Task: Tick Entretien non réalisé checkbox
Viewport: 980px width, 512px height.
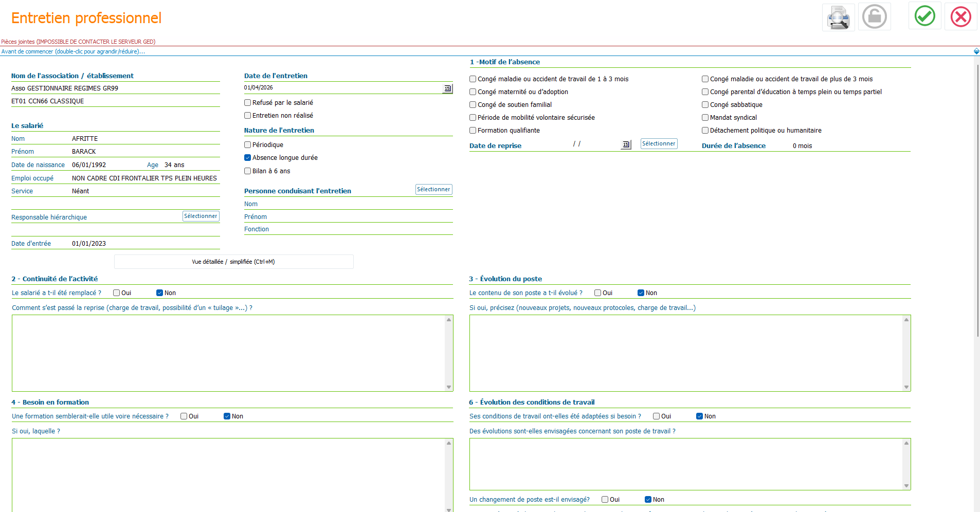Action: [247, 116]
